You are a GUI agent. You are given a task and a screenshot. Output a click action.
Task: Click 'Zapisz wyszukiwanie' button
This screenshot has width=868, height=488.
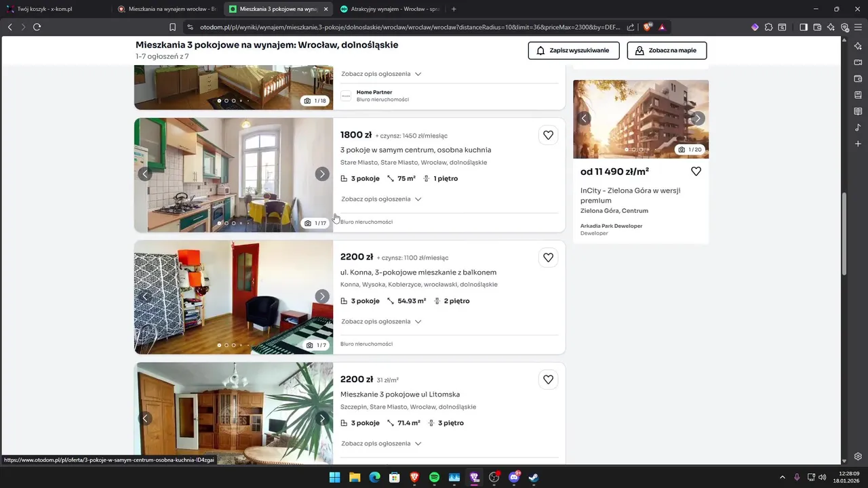click(574, 51)
